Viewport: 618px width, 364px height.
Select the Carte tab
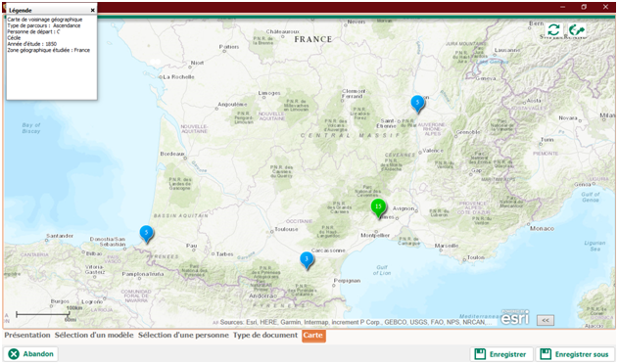(313, 336)
